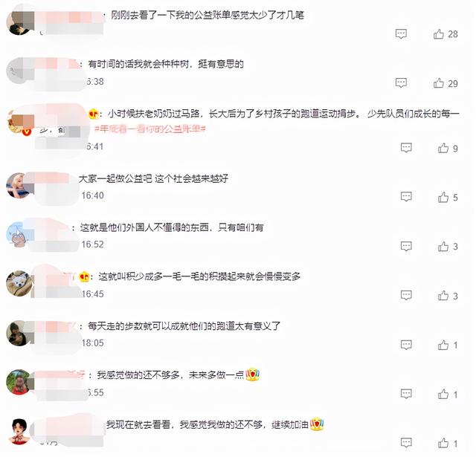Like the 未来多做一点 comment

pos(443,395)
